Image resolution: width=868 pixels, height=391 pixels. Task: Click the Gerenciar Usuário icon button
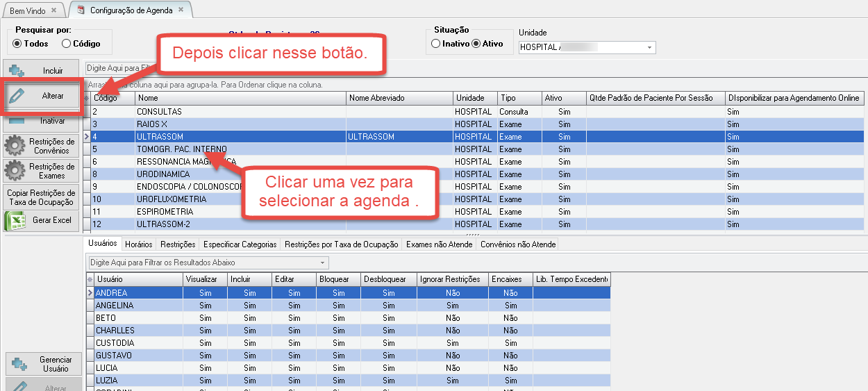(19, 364)
